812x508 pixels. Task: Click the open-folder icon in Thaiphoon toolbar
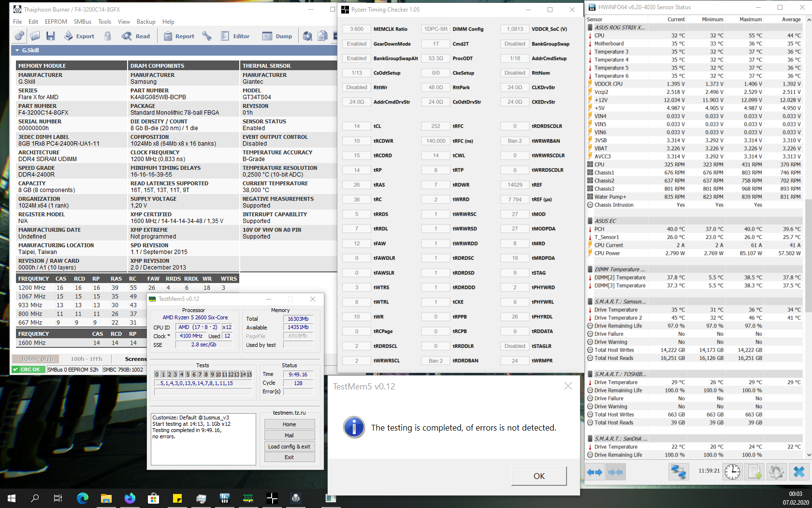(x=35, y=36)
